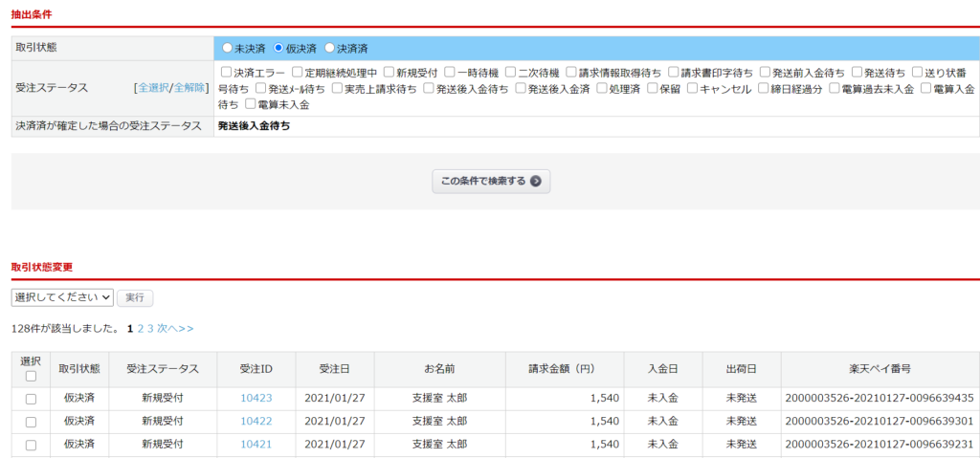Check the 決済エラー status checkbox
Screen dimensions: 980x458
(226, 72)
